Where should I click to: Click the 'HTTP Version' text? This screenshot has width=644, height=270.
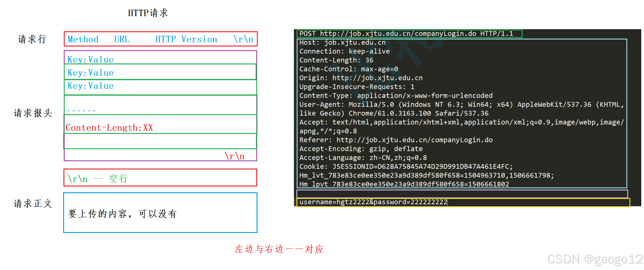(186, 39)
